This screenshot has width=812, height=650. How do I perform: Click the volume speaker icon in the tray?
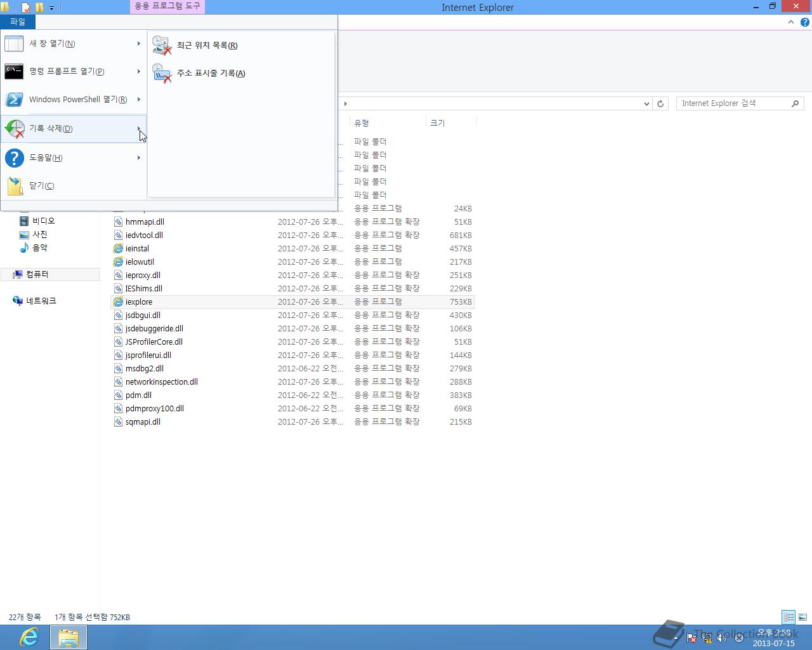coord(722,638)
